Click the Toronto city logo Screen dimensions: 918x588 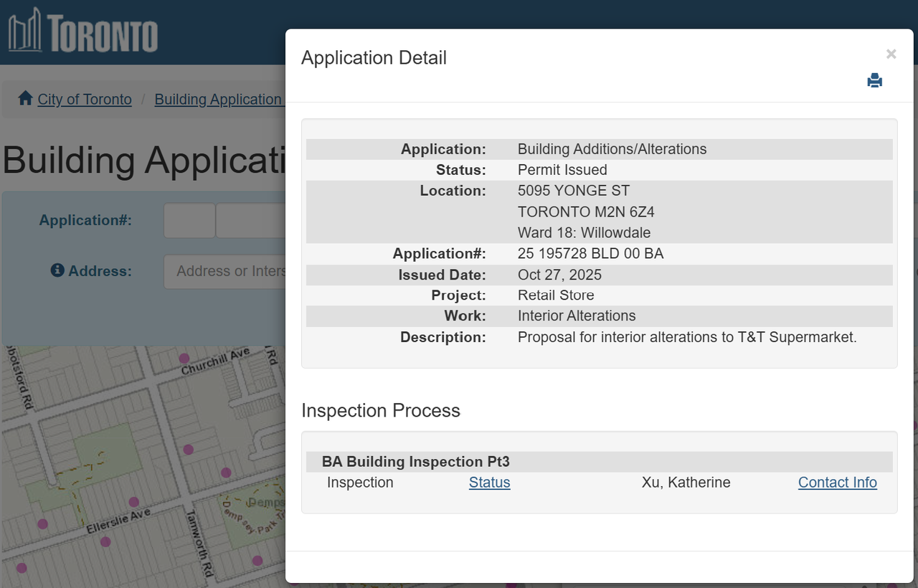pyautogui.click(x=82, y=32)
